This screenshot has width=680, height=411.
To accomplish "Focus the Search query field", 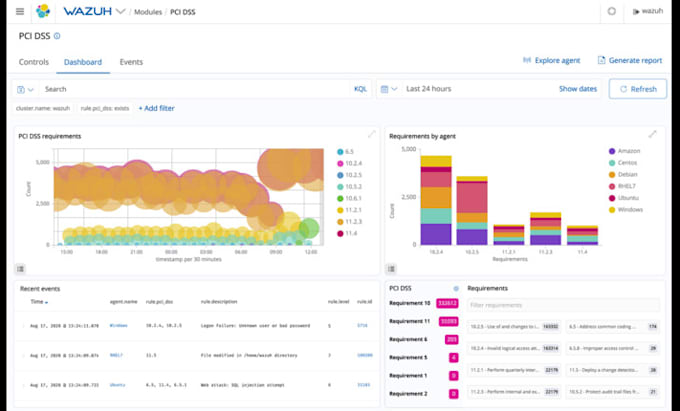I will point(195,89).
